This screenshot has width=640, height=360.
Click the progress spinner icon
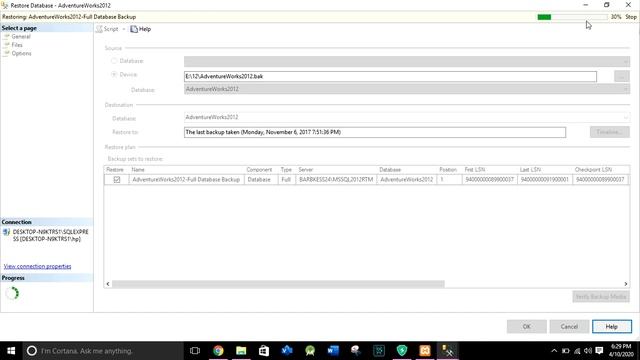point(12,293)
